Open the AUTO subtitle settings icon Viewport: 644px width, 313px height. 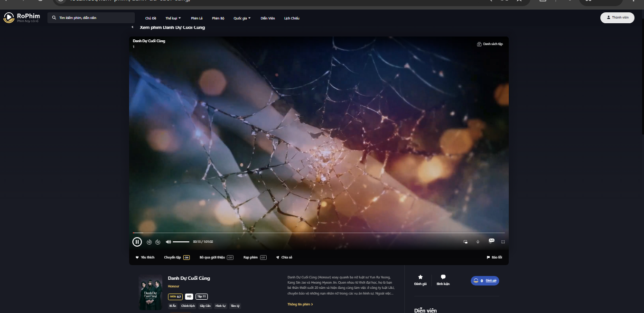(x=492, y=241)
